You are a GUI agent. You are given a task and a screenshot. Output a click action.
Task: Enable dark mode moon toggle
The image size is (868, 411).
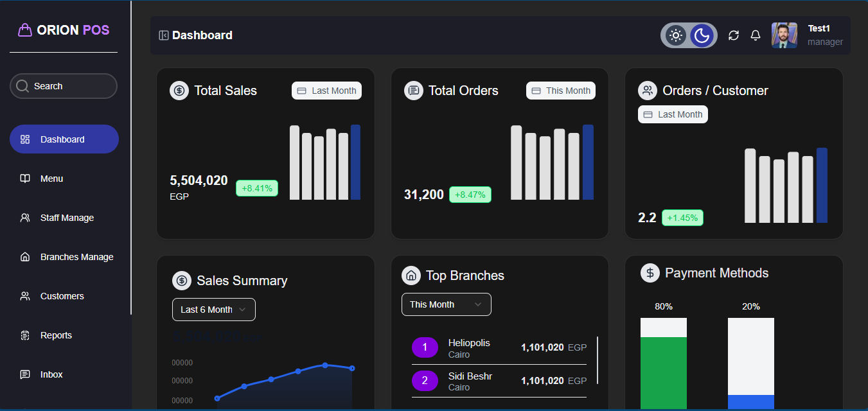702,35
